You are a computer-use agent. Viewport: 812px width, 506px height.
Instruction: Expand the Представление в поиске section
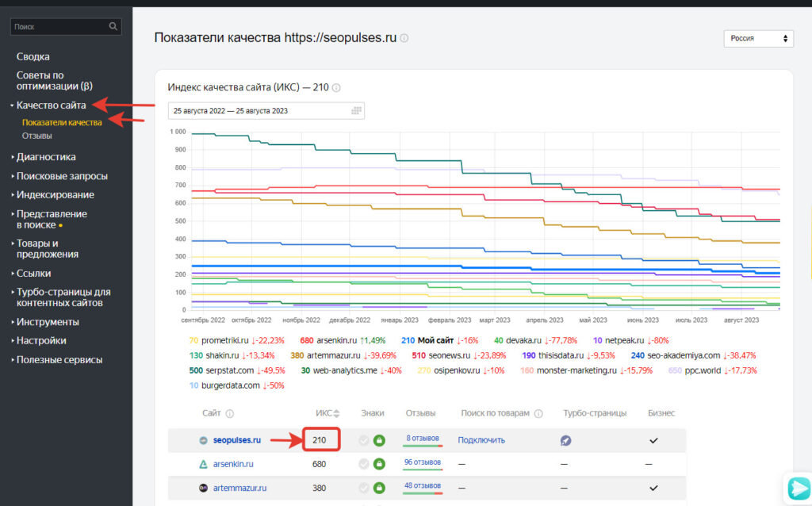pos(52,219)
